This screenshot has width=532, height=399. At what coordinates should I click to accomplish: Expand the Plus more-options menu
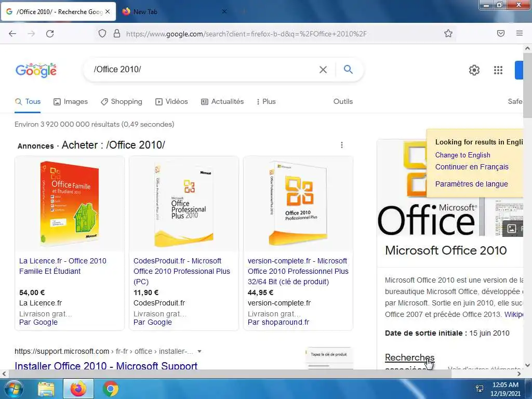[x=267, y=101]
